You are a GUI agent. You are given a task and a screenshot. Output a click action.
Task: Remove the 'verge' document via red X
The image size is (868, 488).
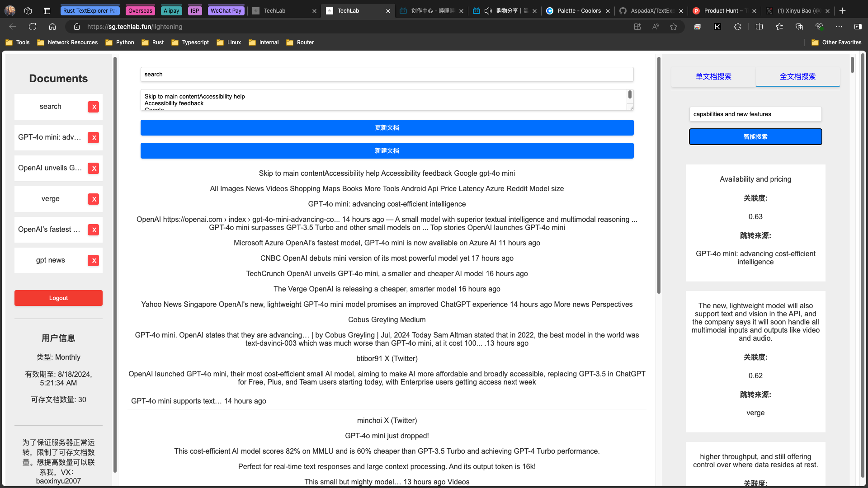94,199
